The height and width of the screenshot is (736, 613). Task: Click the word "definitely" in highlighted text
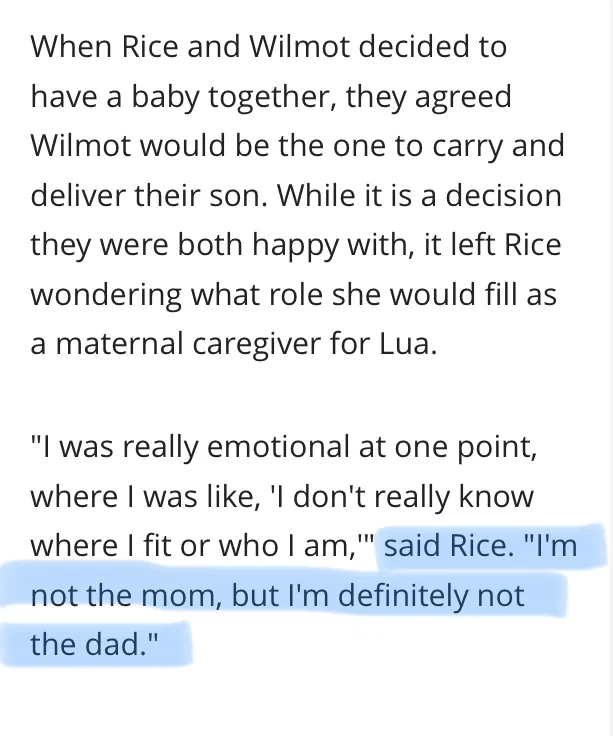[x=403, y=595]
